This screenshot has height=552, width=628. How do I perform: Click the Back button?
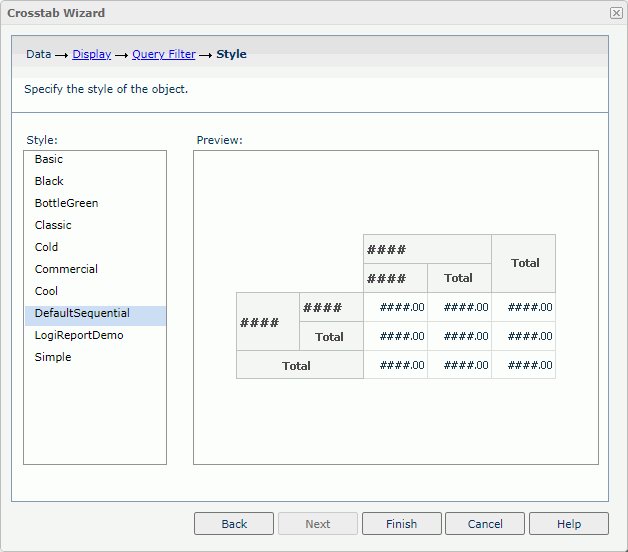234,524
